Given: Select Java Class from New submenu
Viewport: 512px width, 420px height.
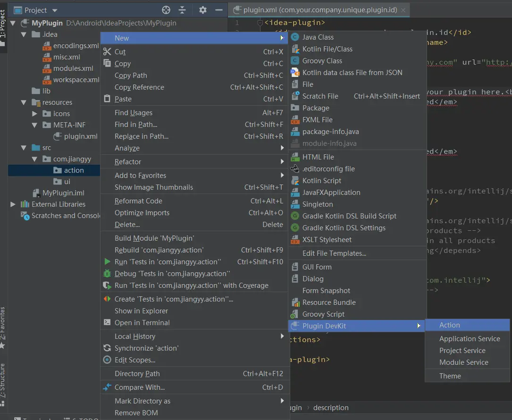Looking at the screenshot, I should tap(318, 37).
